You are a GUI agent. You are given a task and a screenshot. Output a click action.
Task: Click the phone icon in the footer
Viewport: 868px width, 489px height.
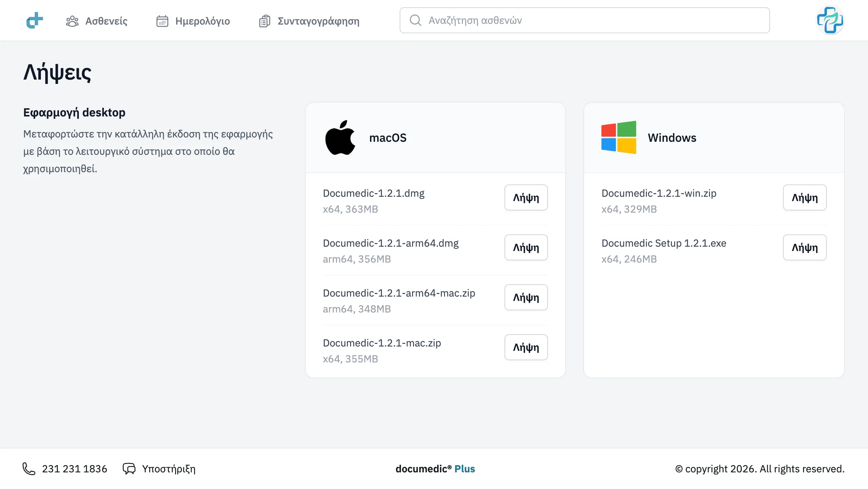click(29, 469)
